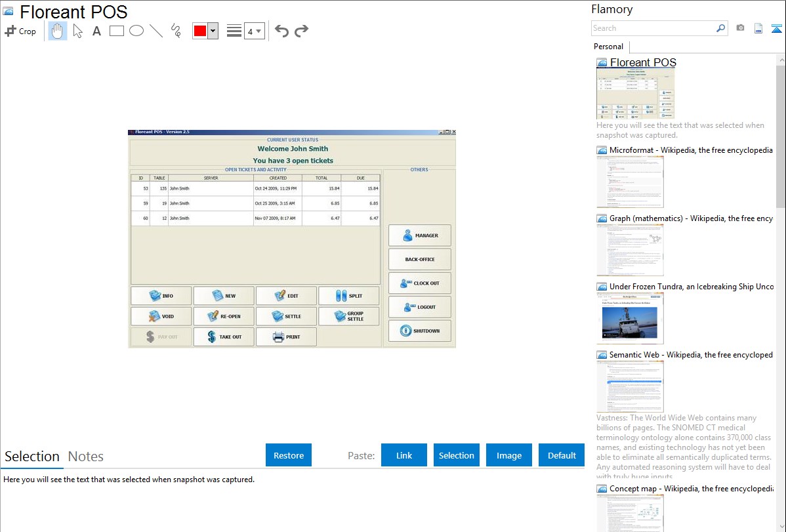Image resolution: width=786 pixels, height=532 pixels.
Task: Pick the ellipse shape tool
Action: [x=136, y=31]
